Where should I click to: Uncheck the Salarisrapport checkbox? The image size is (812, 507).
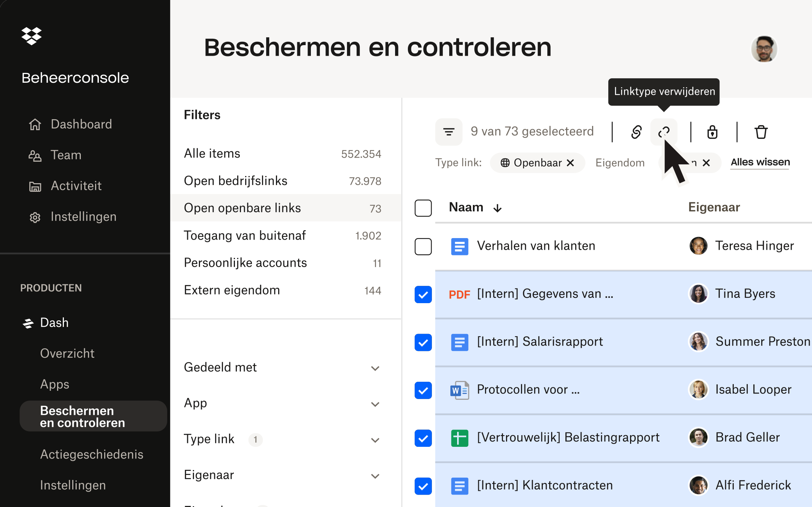[423, 342]
